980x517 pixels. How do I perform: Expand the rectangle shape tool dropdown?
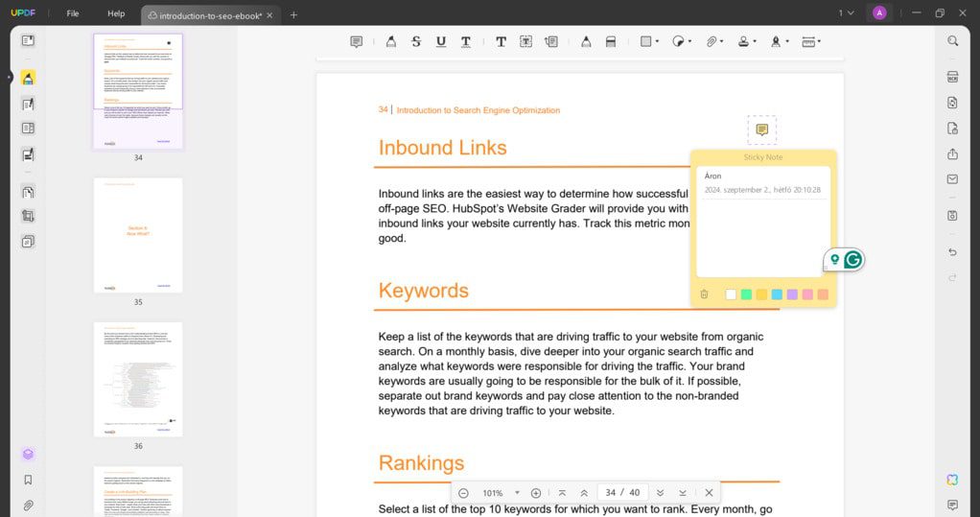click(x=657, y=41)
